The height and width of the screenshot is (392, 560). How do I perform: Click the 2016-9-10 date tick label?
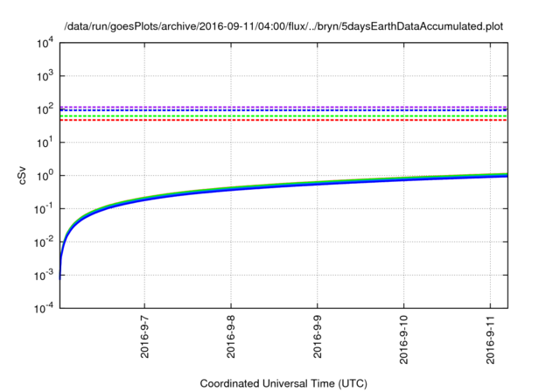(403, 339)
